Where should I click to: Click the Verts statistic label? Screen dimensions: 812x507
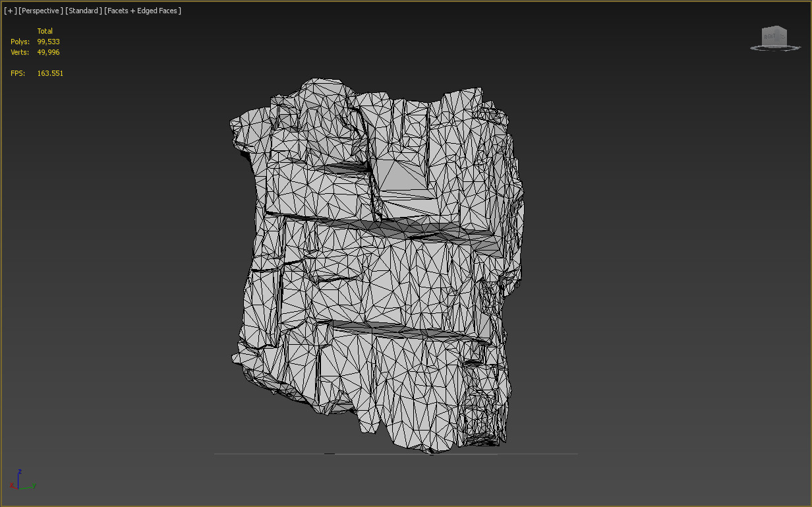tap(20, 52)
